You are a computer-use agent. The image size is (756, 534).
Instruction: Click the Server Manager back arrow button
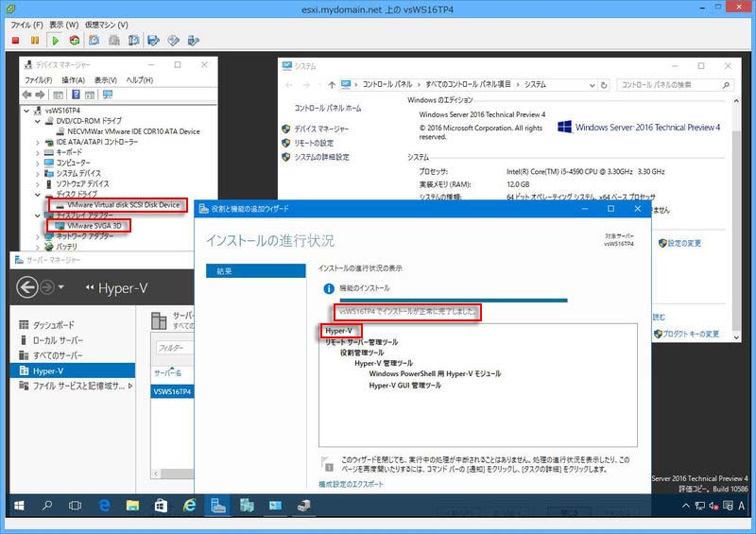click(27, 287)
